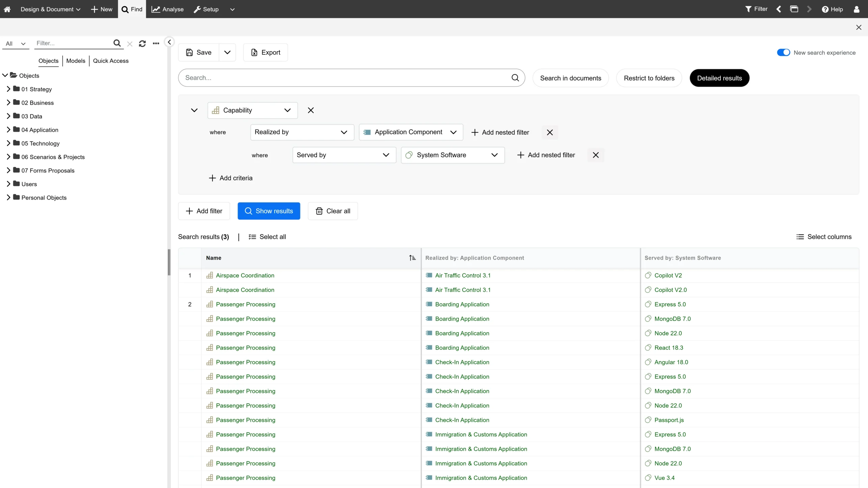The width and height of the screenshot is (868, 488).
Task: Click the Show results button
Action: point(269,211)
